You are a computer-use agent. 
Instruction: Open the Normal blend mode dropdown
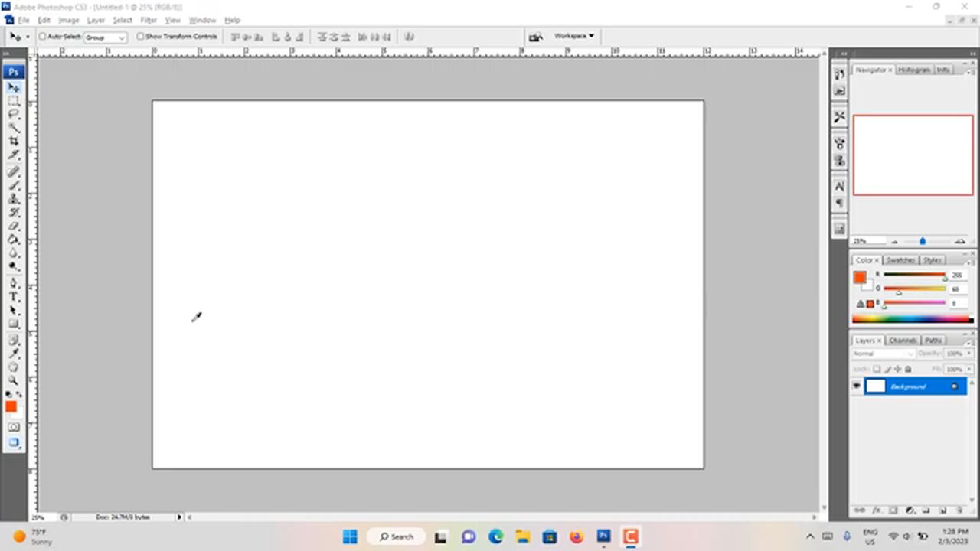click(x=884, y=354)
